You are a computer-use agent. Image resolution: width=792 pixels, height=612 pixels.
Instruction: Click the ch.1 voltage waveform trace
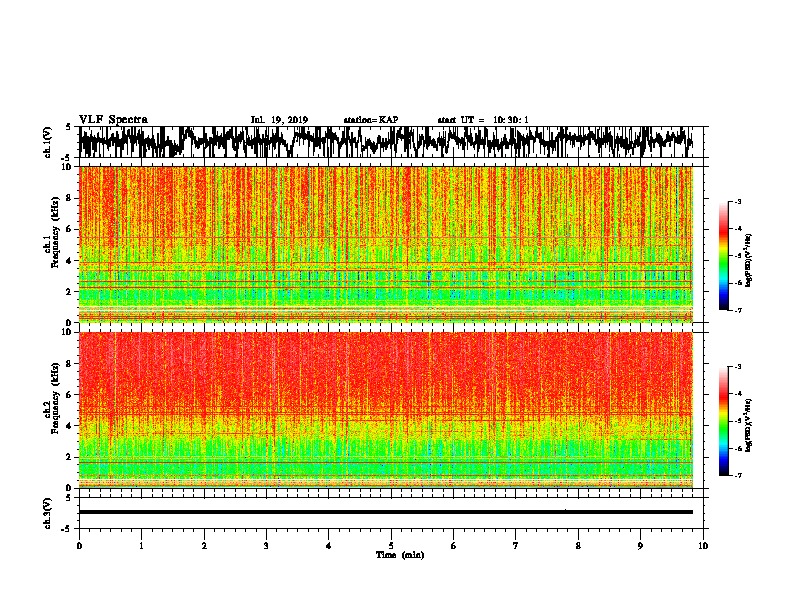[386, 141]
